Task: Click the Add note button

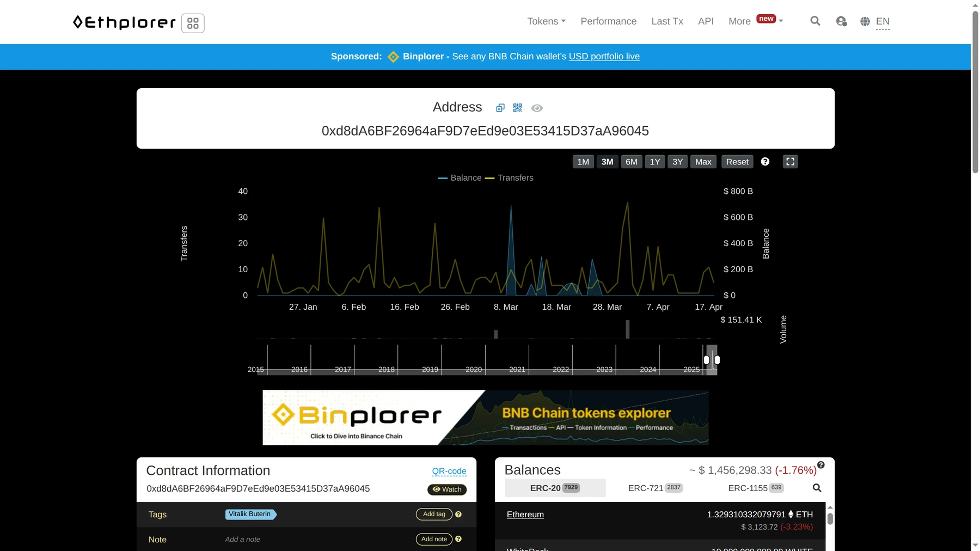Action: coord(434,539)
